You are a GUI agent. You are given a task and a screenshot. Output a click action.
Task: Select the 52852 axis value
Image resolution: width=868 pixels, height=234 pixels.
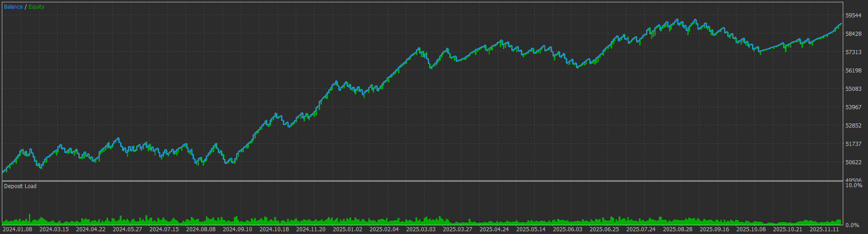[x=853, y=126]
